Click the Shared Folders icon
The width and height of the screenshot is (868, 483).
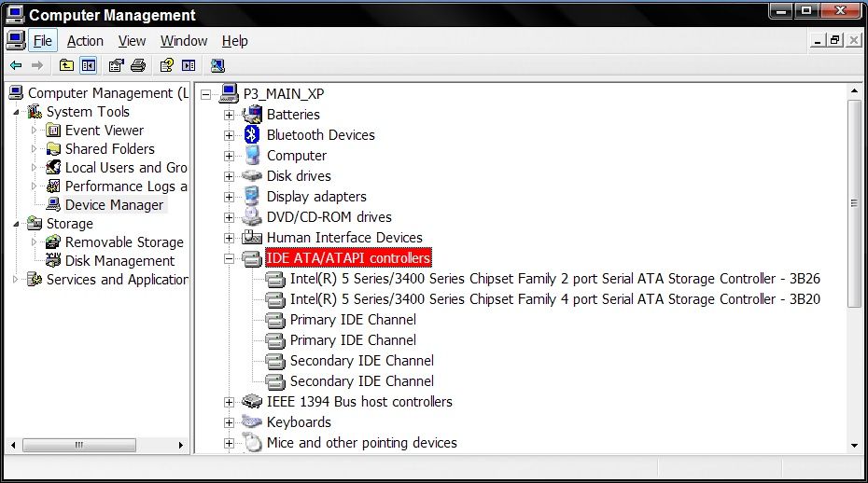[53, 149]
